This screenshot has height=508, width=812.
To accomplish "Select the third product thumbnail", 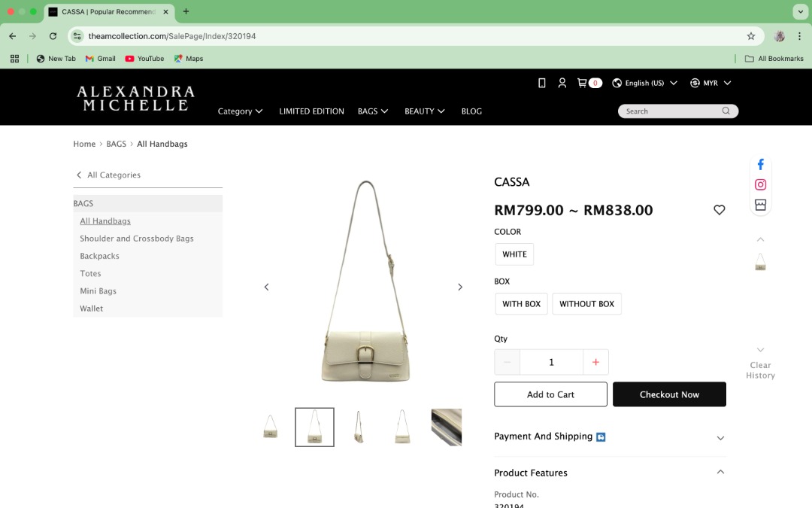I will [x=358, y=427].
